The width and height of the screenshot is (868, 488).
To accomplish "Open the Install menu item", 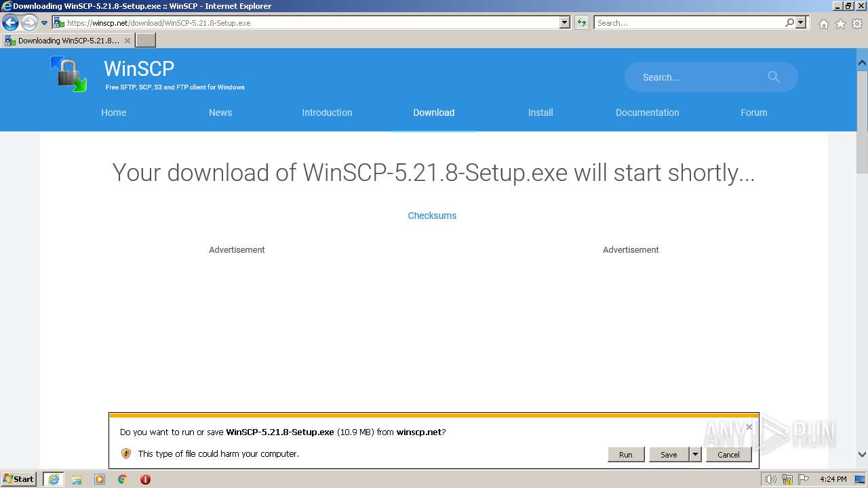I will point(540,113).
